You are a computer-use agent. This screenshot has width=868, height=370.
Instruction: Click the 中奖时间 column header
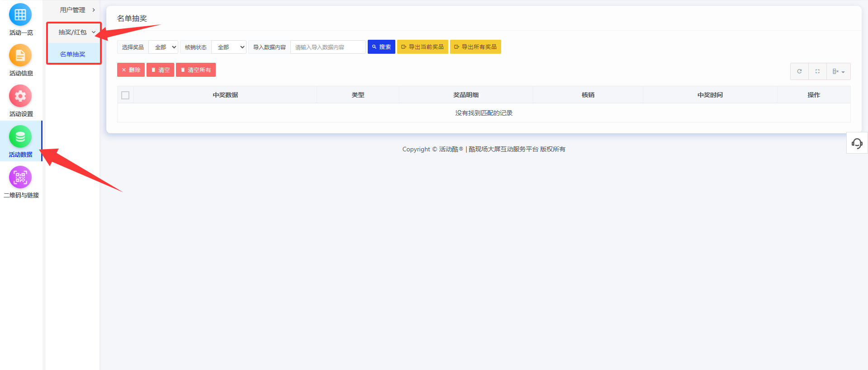[710, 95]
